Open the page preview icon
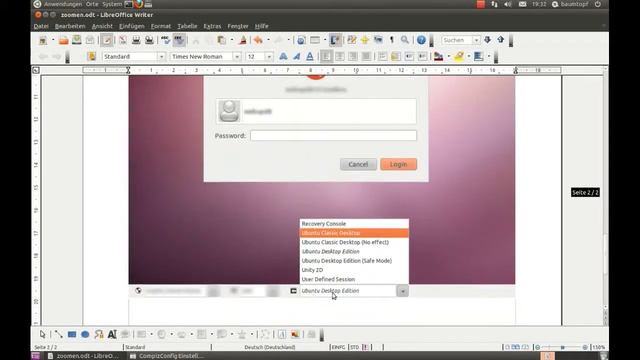The width and height of the screenshot is (640, 360). pos(149,40)
